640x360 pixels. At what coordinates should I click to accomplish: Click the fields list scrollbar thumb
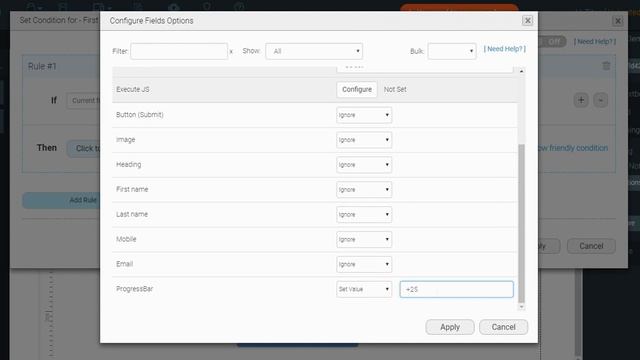click(x=521, y=223)
